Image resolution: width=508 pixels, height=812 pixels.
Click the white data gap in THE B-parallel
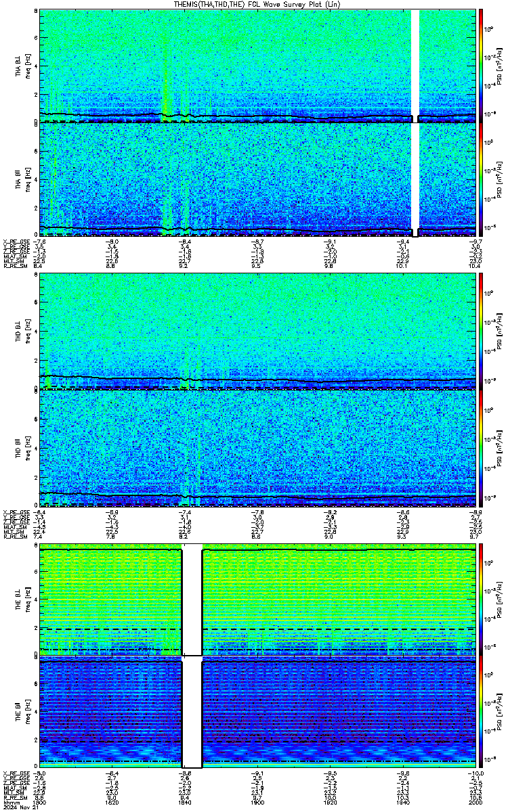click(x=193, y=713)
